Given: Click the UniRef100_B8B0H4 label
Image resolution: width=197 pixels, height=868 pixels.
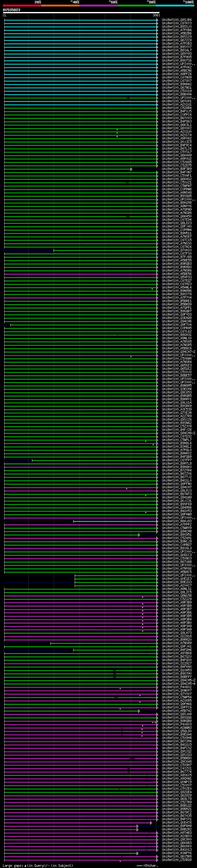Looking at the screenshot, I should tap(176, 94).
